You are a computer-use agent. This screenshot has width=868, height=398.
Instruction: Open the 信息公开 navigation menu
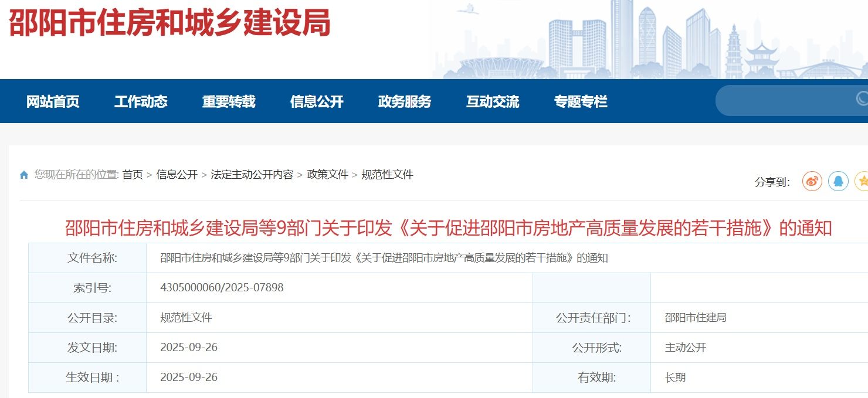coord(317,101)
